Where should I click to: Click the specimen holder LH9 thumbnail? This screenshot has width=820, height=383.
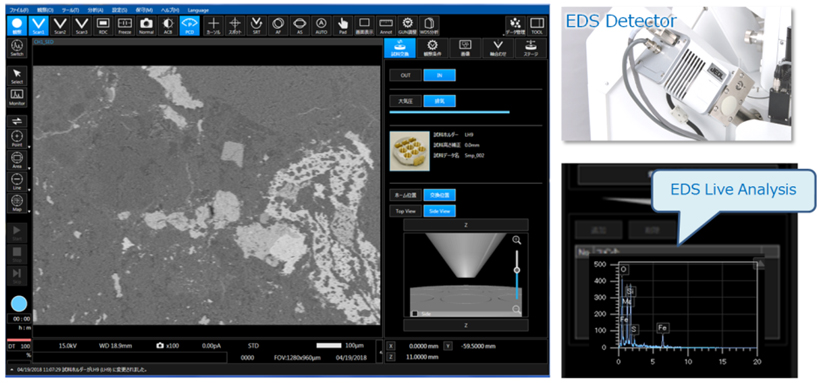[409, 151]
